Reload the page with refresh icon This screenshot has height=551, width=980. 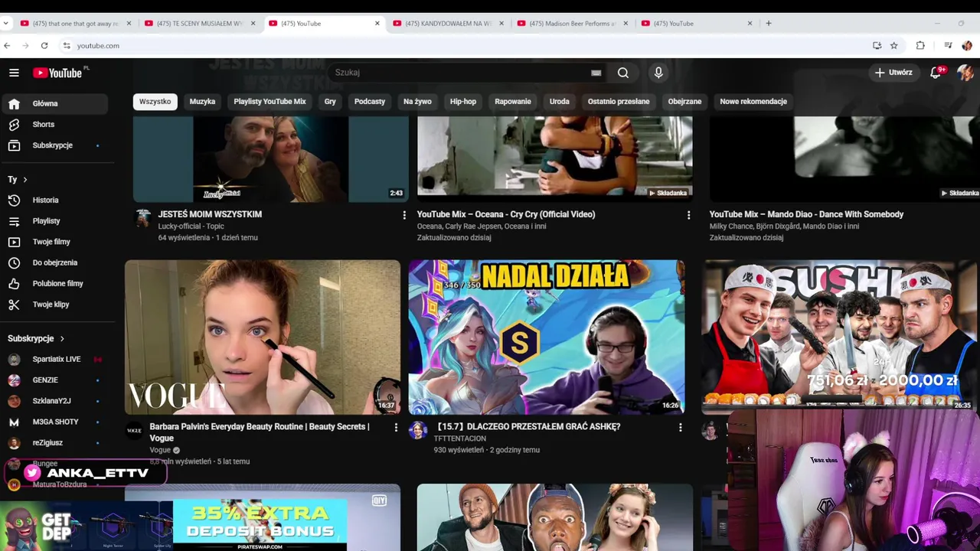point(44,46)
